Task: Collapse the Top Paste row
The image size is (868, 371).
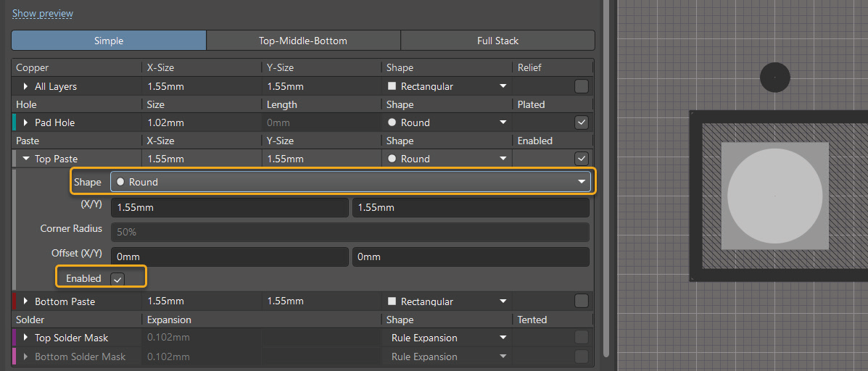Action: (26, 159)
